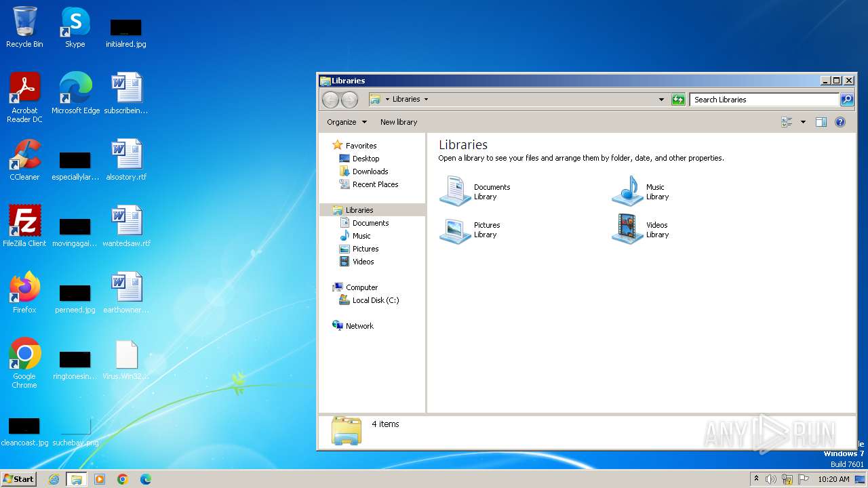Click Windows Explorer taskbar button
The width and height of the screenshot is (868, 488).
77,479
